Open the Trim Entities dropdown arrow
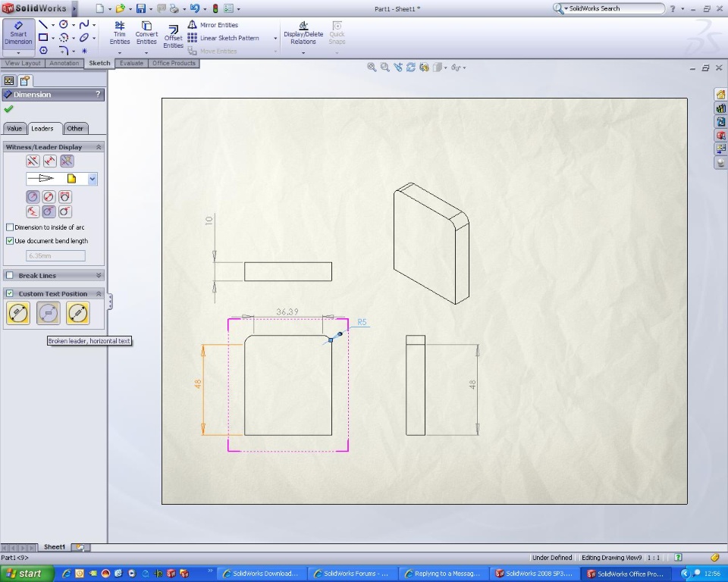This screenshot has height=582, width=728. [x=119, y=53]
